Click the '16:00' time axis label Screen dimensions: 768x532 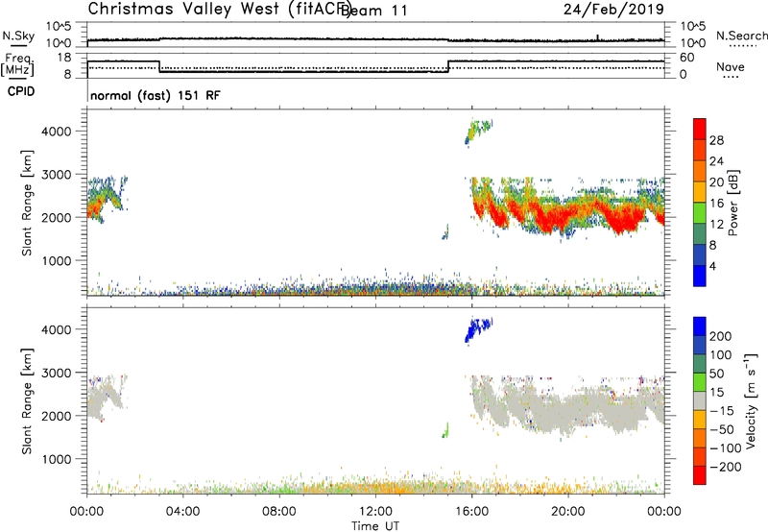point(471,512)
